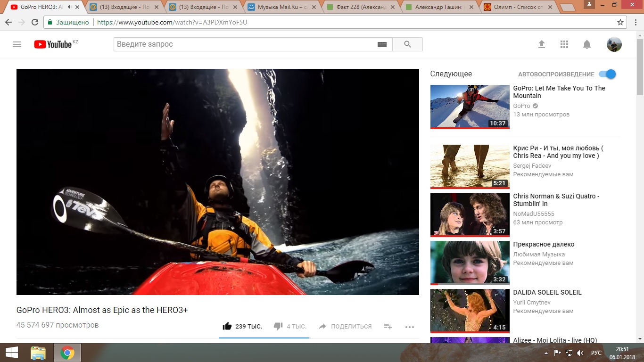Show hidden system tray icons

546,353
